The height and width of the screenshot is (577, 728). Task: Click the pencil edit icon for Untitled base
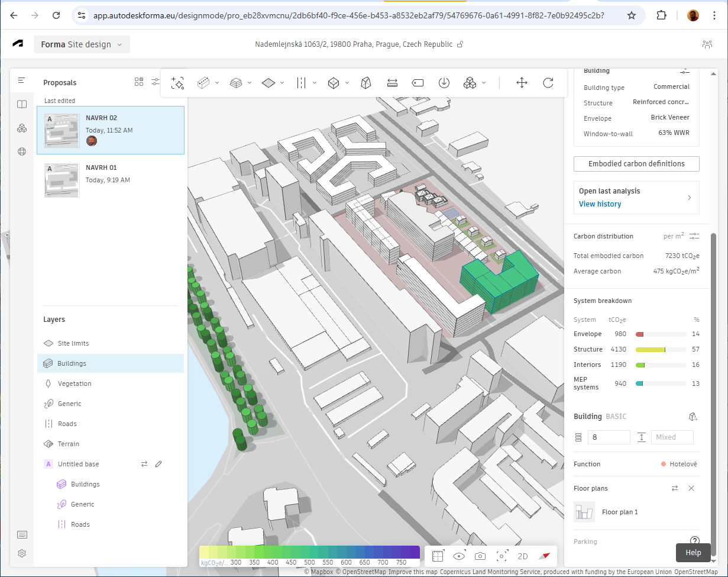pos(158,464)
